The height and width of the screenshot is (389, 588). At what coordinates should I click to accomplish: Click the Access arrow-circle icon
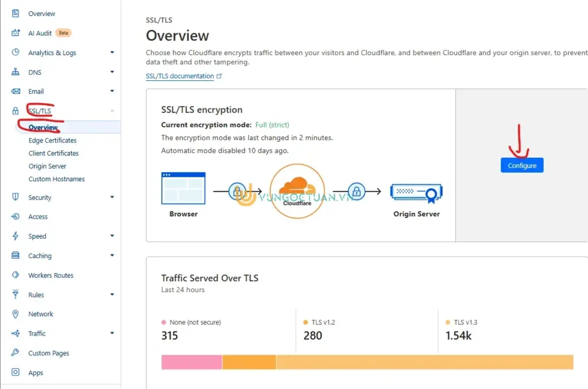tap(16, 217)
